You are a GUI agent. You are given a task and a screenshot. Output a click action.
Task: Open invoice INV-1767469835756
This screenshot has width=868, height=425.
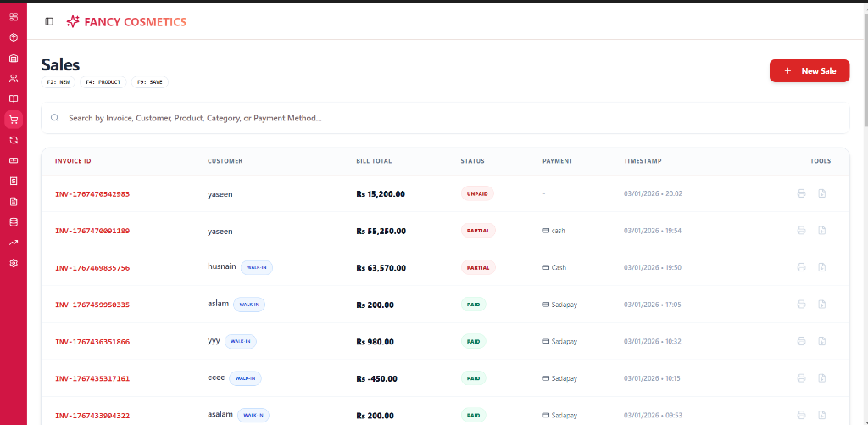click(x=92, y=268)
